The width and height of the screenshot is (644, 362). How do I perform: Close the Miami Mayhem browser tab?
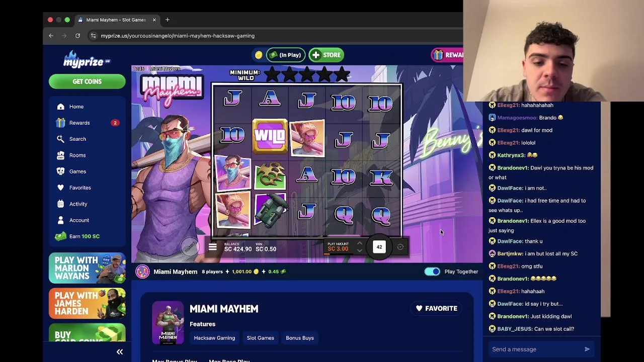(x=154, y=20)
